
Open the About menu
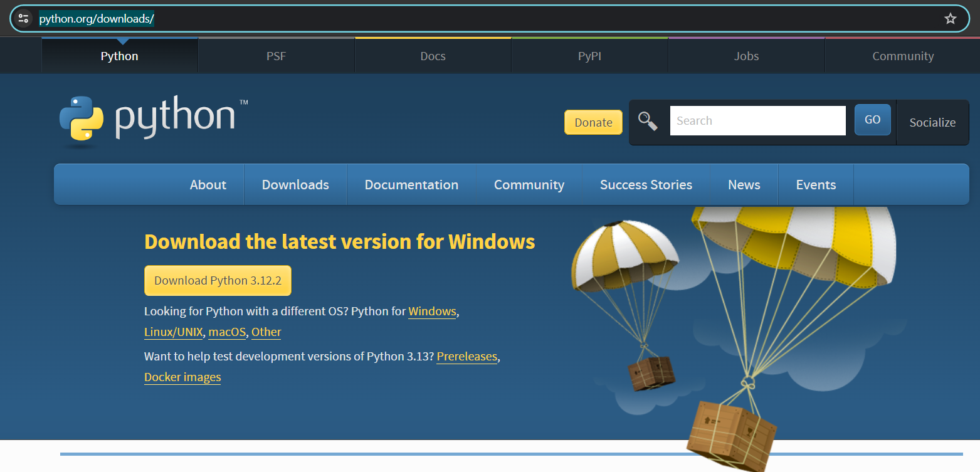208,185
